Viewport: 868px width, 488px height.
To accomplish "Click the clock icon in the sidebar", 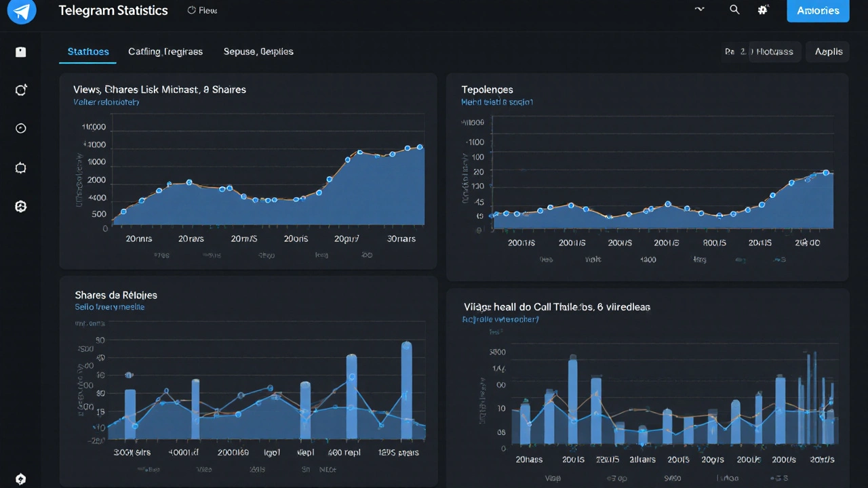I will (x=20, y=128).
